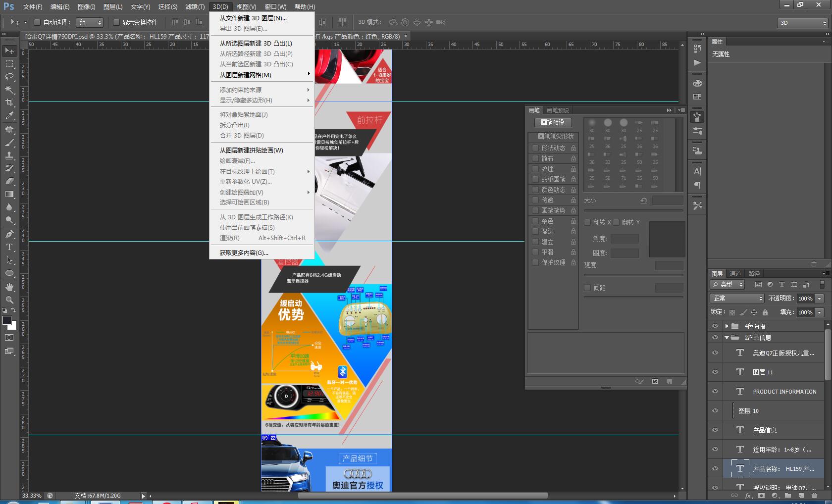Select the Gradient tool
The height and width of the screenshot is (504, 832).
point(9,194)
